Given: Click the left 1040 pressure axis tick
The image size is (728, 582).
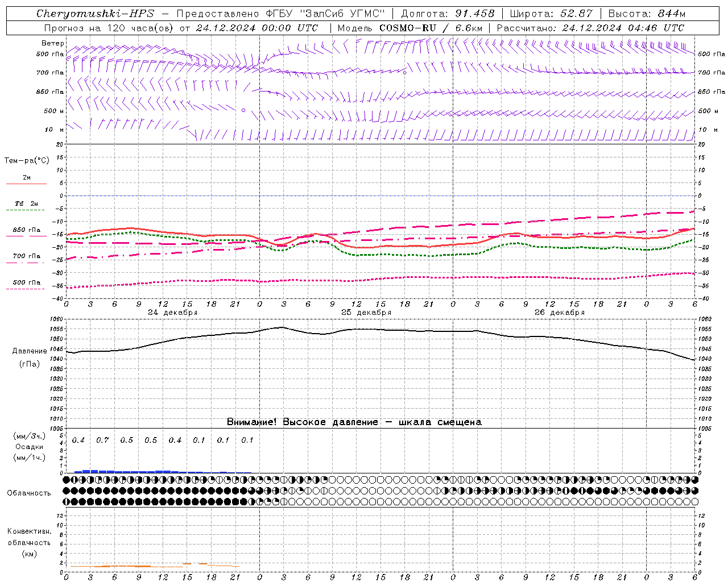Looking at the screenshot, I should coord(57,359).
